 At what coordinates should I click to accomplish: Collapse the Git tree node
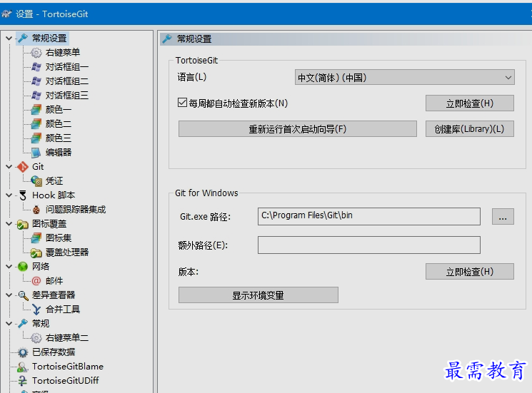click(x=9, y=167)
